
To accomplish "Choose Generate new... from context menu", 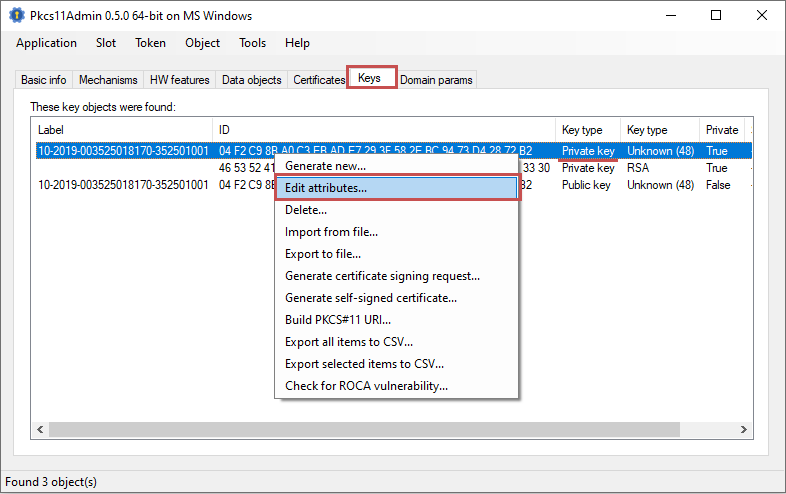I will tap(396, 166).
